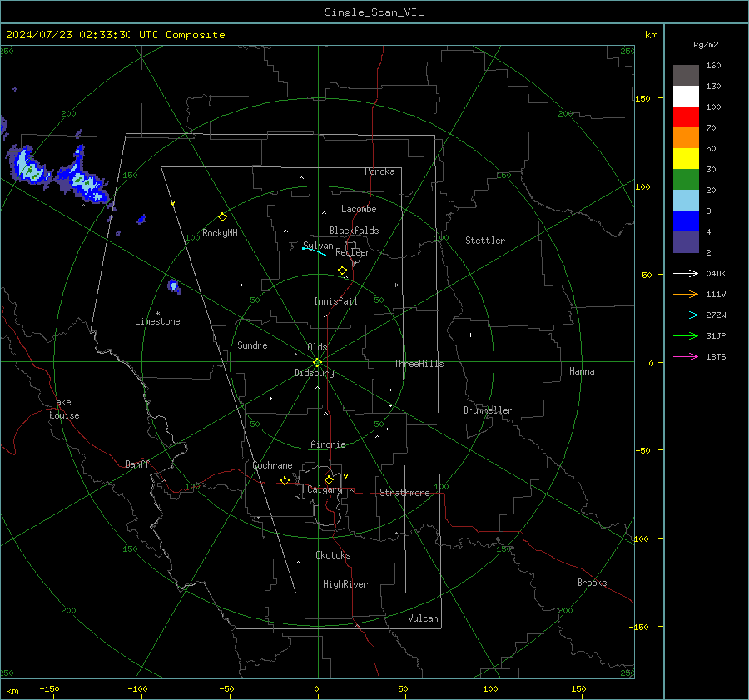Click the Strathmore town label
This screenshot has width=749, height=700.
404,493
